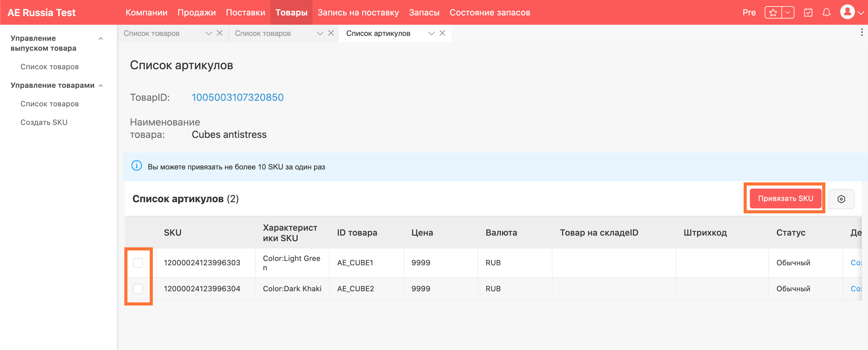The image size is (868, 350).
Task: Expand chevron on Список артикулов tab
Action: [x=431, y=33]
